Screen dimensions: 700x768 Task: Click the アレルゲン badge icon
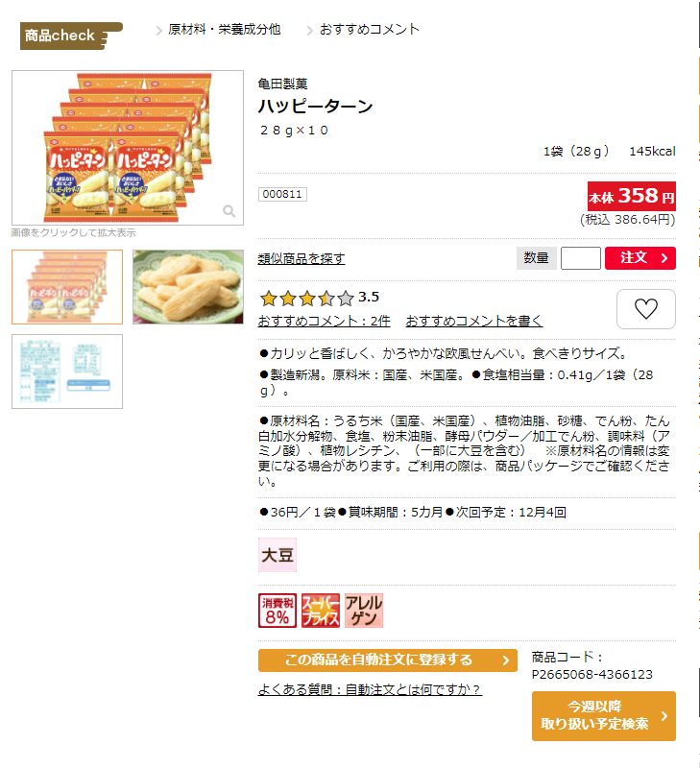coord(364,611)
